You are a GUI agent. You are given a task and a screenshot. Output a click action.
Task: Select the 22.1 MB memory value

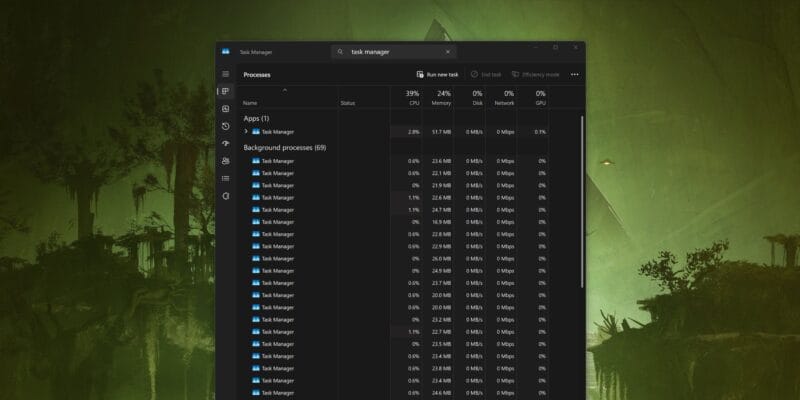click(x=441, y=173)
